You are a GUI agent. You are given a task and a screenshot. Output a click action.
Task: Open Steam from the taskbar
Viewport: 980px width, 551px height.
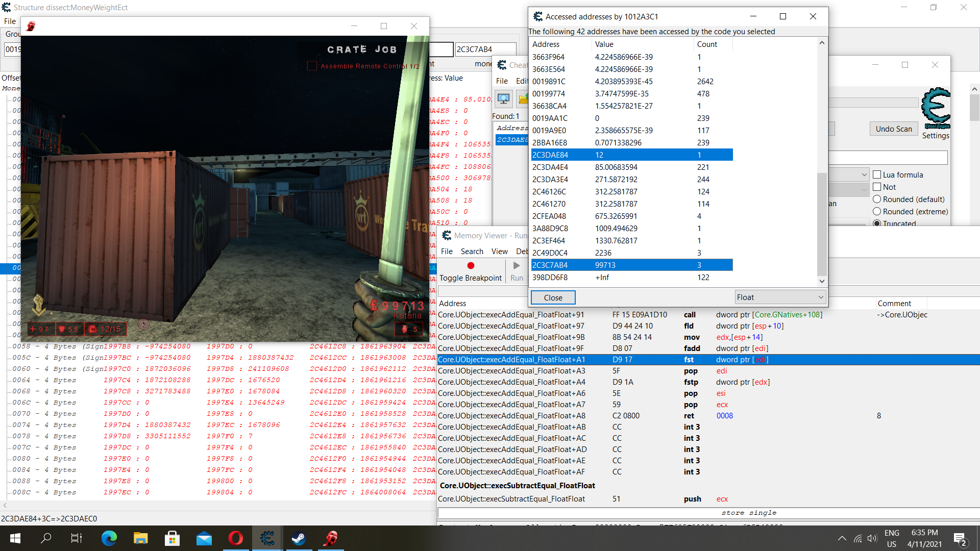click(x=299, y=538)
